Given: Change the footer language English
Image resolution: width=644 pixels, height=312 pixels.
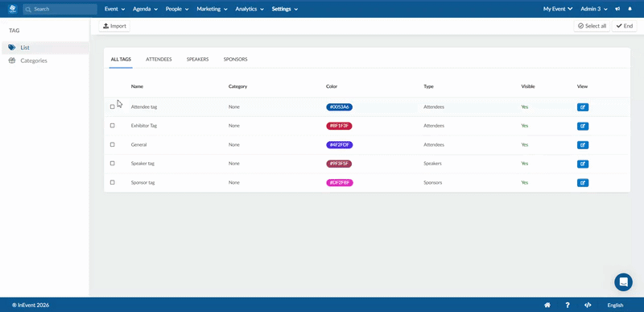Looking at the screenshot, I should (x=615, y=306).
